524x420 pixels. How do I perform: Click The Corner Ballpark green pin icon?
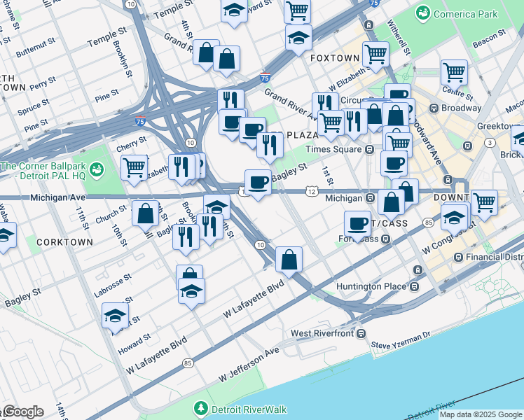pyautogui.click(x=97, y=169)
